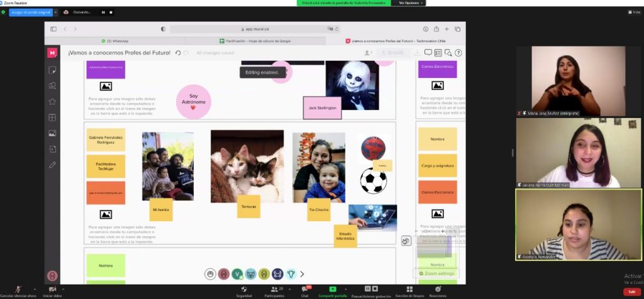Open Reacciones in the Zoom toolbar

pos(438,291)
